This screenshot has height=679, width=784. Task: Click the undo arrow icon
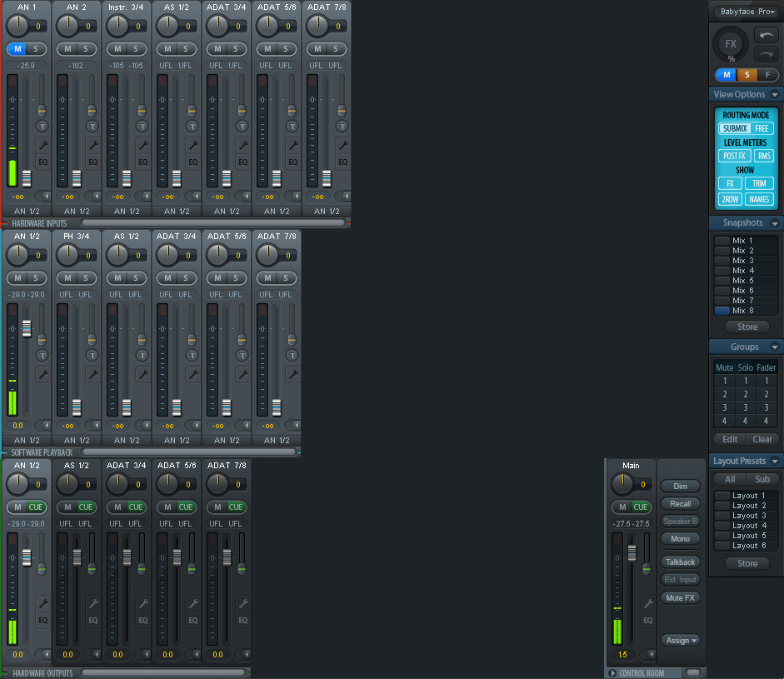point(766,35)
